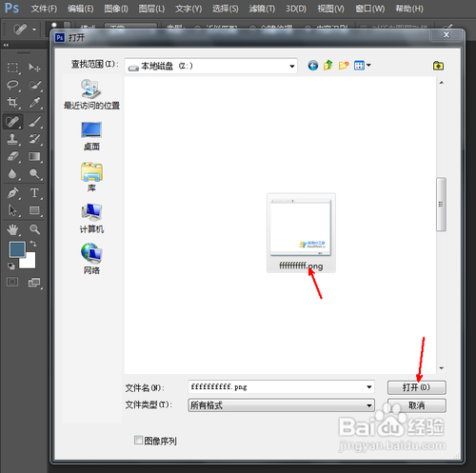Viewport: 476px width, 473px height.
Task: Select the Move tool
Action: 34,68
